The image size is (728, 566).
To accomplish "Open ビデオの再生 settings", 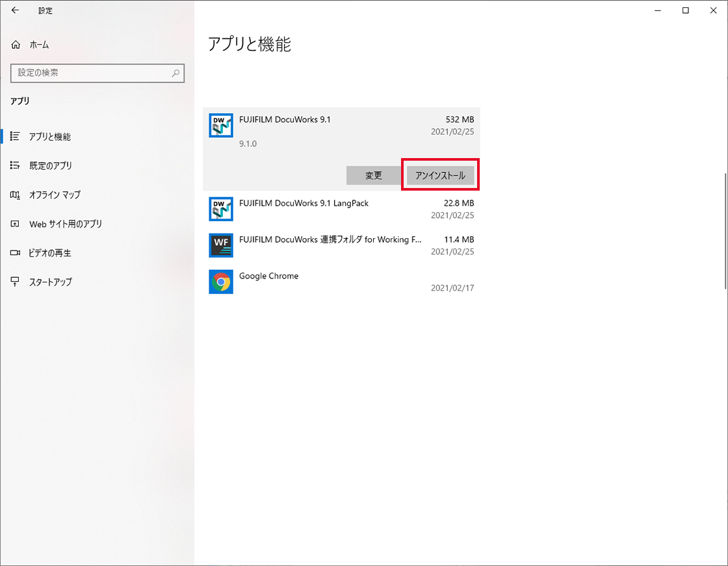I will 49,253.
